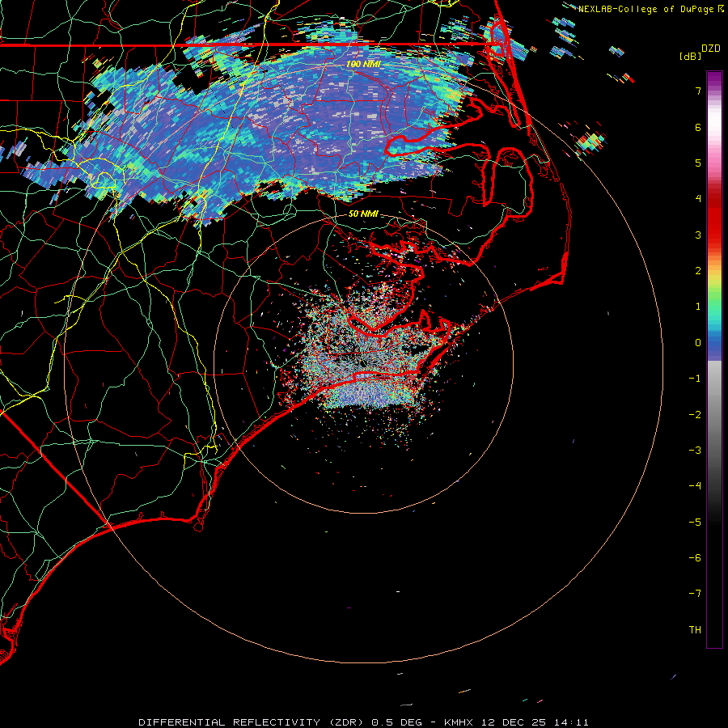Click the "7" value on the color scale
728x728 pixels.
click(698, 91)
